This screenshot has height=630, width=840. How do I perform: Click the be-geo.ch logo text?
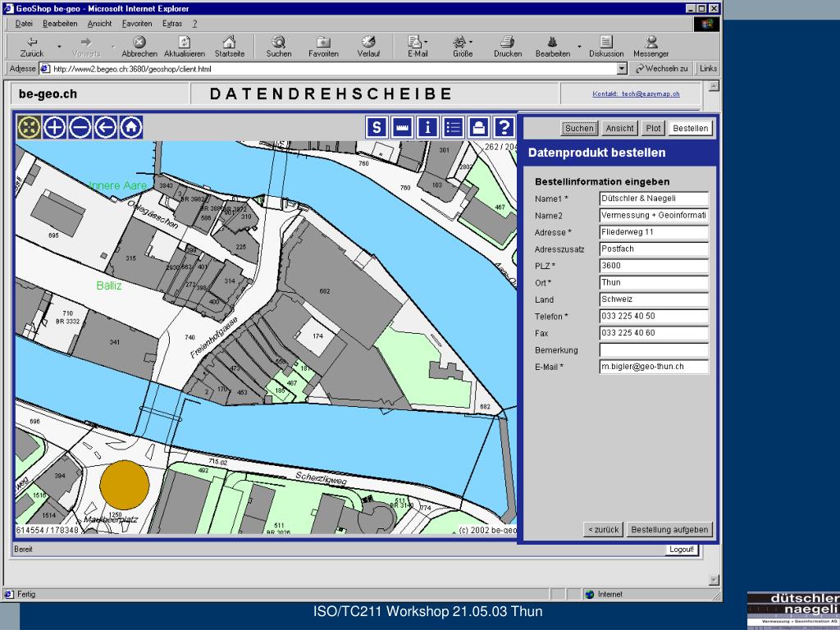click(x=48, y=94)
